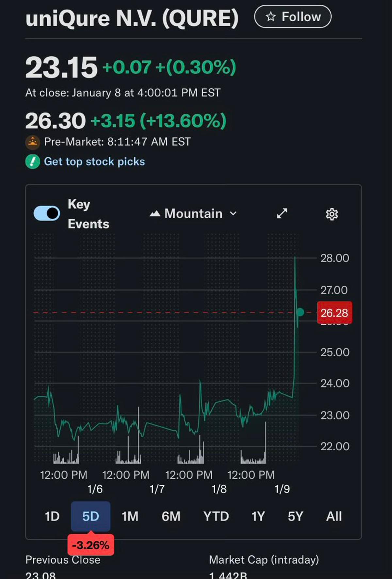
Task: Click the star icon in Follow button
Action: coord(270,17)
